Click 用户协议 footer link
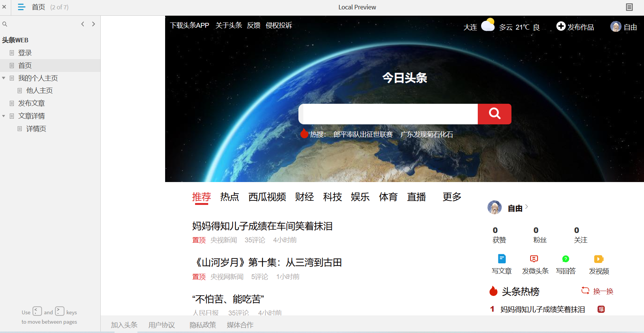 point(162,325)
